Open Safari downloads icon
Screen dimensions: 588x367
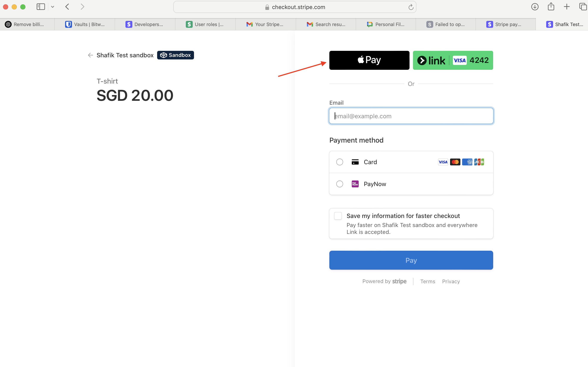535,7
